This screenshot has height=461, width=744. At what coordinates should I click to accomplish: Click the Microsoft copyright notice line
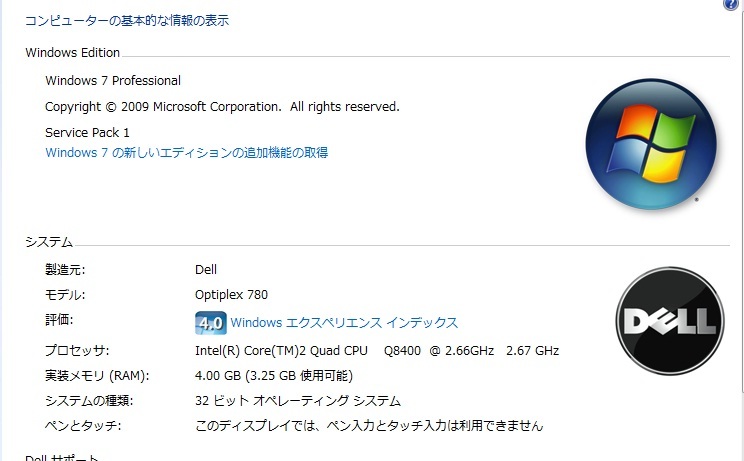pos(222,106)
